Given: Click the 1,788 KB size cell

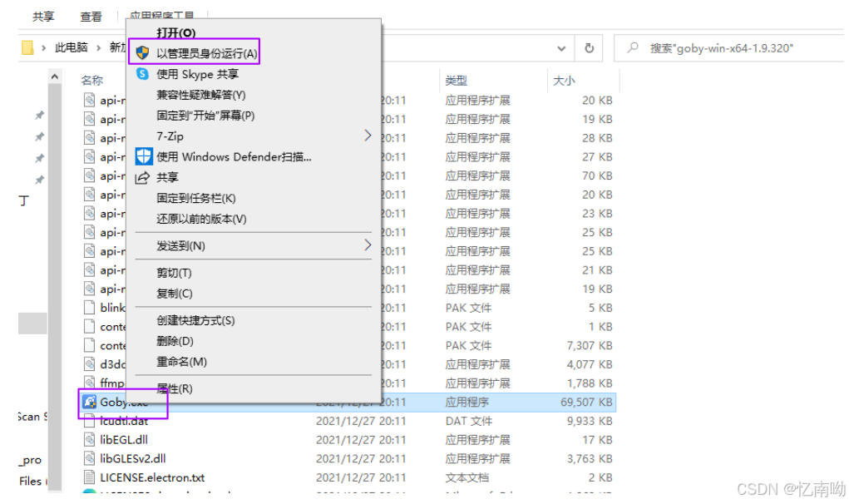Looking at the screenshot, I should [x=590, y=383].
